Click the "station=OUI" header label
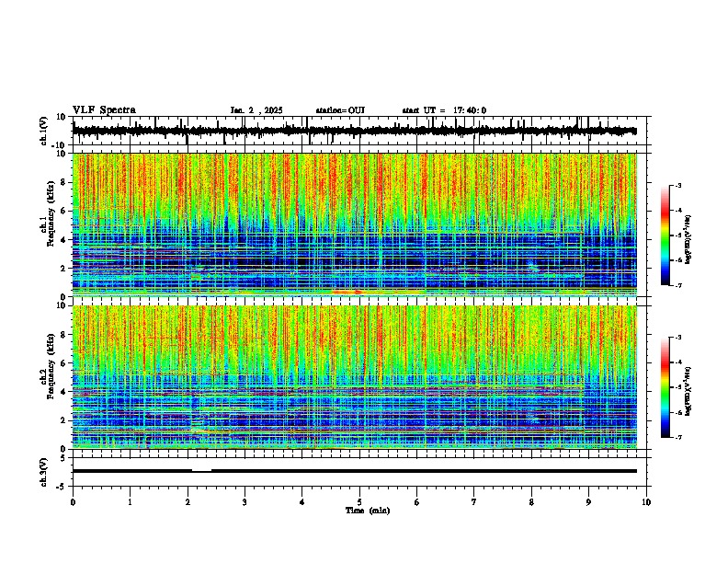The image size is (728, 563). click(x=340, y=110)
